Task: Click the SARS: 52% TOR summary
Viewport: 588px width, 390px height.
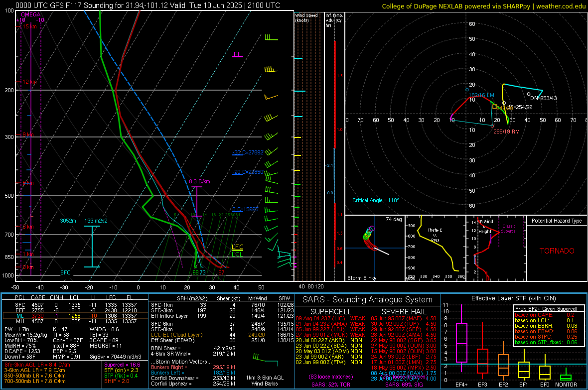Action: click(x=330, y=385)
